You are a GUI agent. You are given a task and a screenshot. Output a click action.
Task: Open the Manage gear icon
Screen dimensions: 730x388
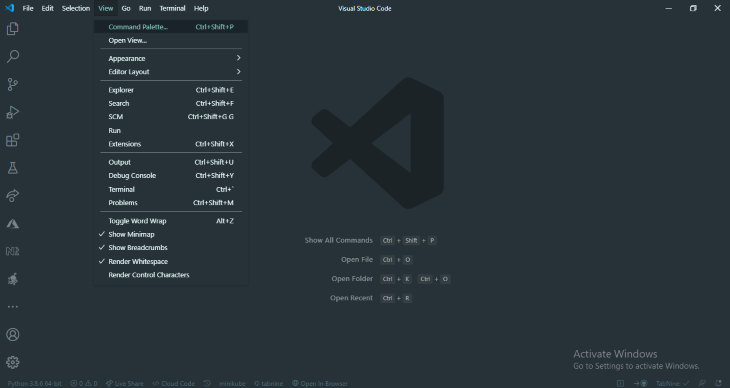(13, 362)
